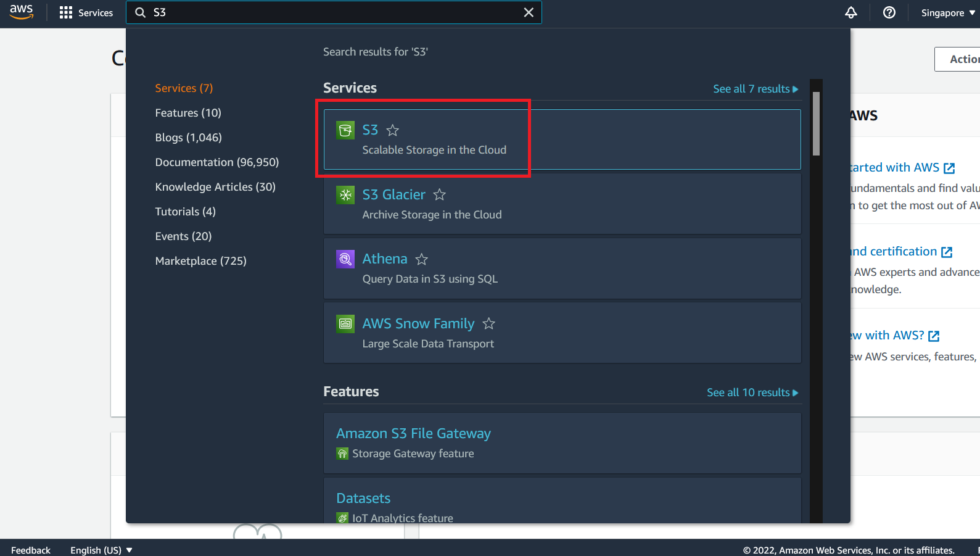Expand the English (US) language dropdown
This screenshot has height=556, width=980.
(x=101, y=550)
